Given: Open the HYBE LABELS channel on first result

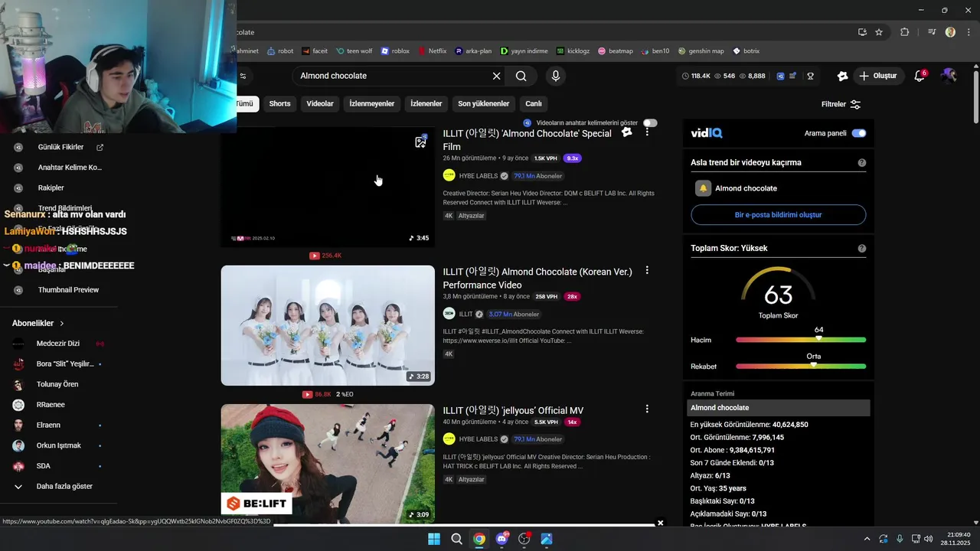Looking at the screenshot, I should coord(479,176).
